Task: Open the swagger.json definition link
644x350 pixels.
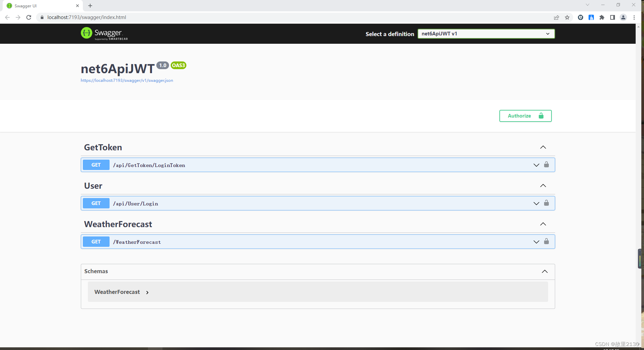Action: tap(127, 80)
